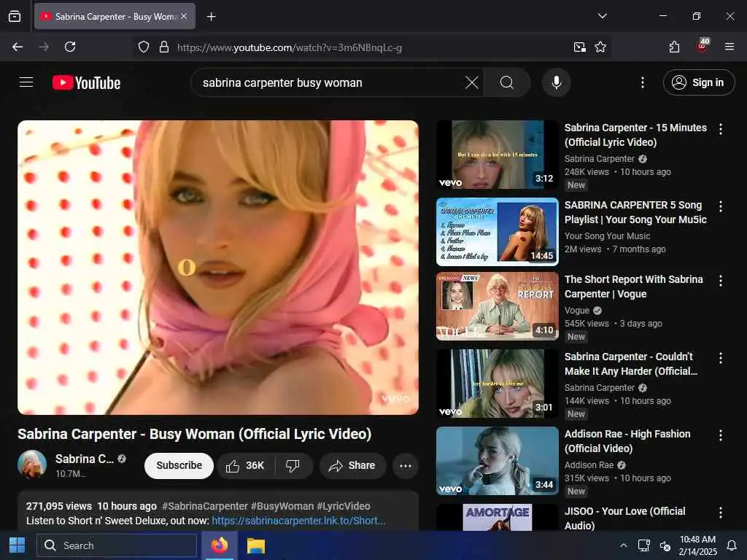This screenshot has height=560, width=747.
Task: Open The Short Report Vogue thumbnail
Action: pos(497,306)
